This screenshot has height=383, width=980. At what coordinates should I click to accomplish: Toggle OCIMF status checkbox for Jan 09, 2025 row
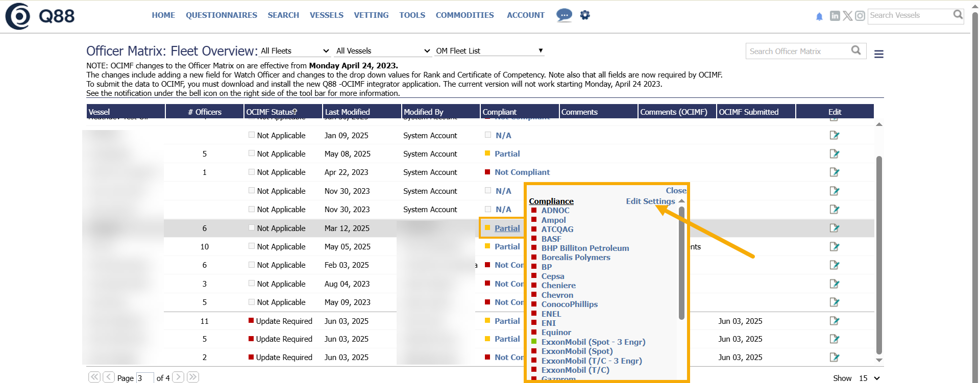[252, 135]
